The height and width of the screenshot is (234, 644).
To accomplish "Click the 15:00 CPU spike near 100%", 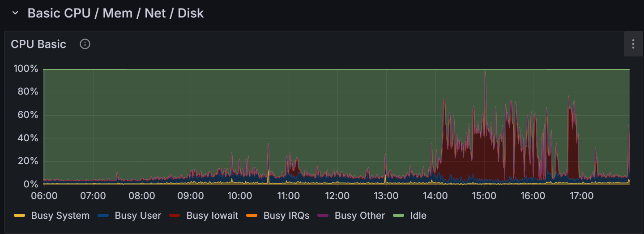I will click(x=485, y=73).
